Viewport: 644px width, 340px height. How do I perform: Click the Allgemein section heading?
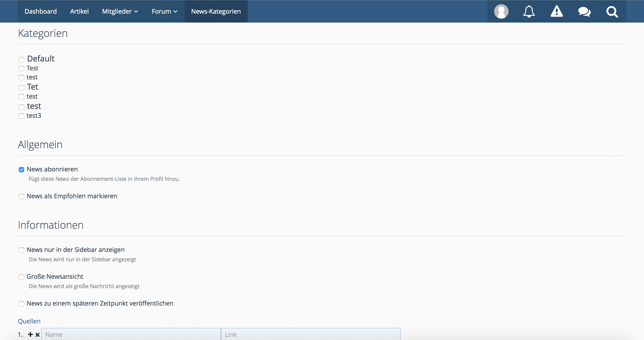(x=40, y=144)
